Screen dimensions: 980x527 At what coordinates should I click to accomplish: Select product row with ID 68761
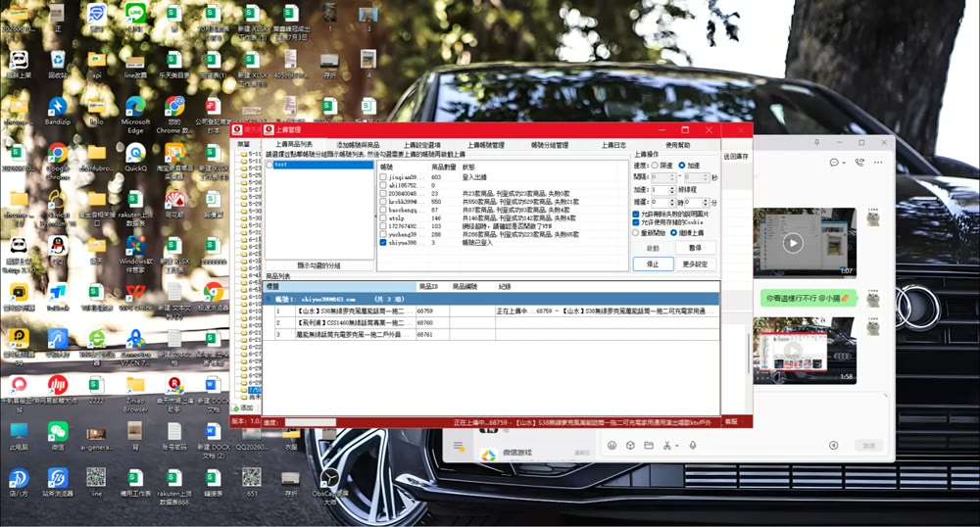tap(491, 335)
